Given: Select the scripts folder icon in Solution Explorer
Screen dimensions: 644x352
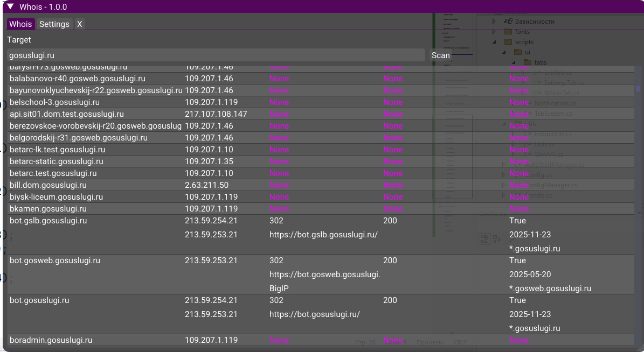Looking at the screenshot, I should (508, 42).
